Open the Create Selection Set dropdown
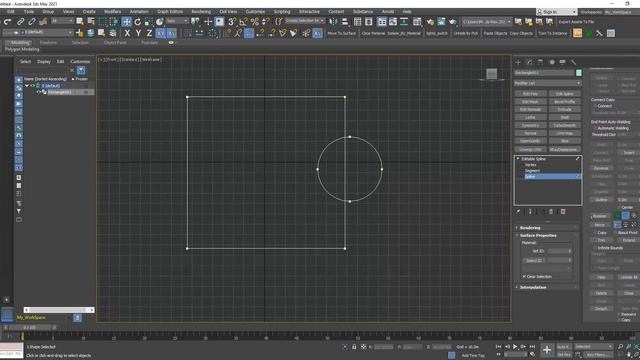The width and height of the screenshot is (640, 360). pyautogui.click(x=304, y=21)
